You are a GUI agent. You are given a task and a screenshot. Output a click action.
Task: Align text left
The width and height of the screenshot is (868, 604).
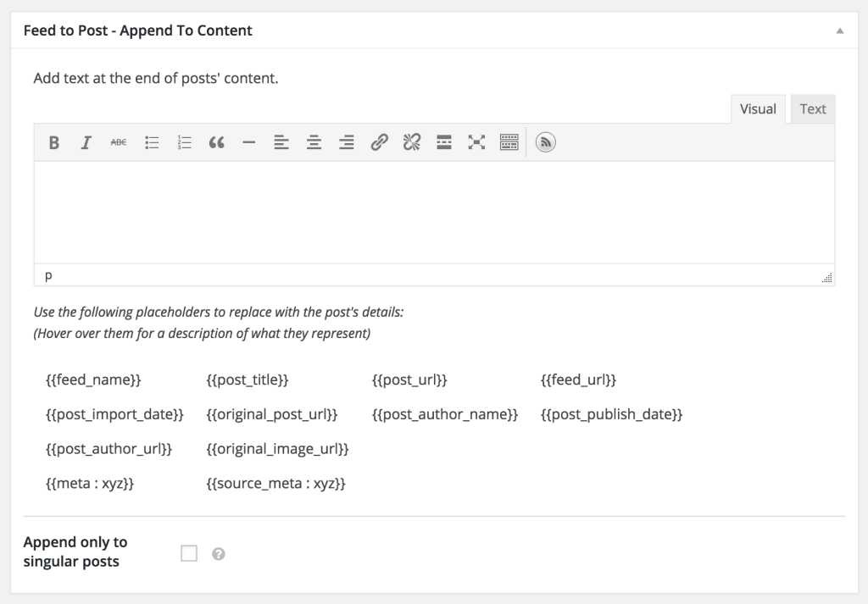click(281, 143)
